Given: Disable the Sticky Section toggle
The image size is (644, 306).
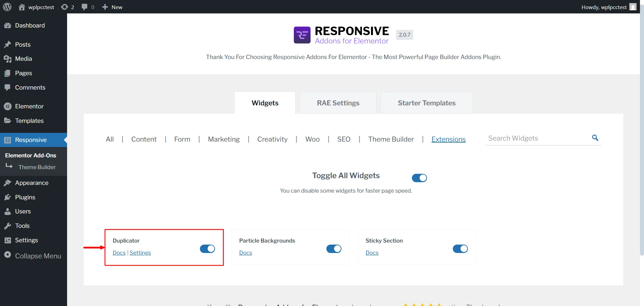Looking at the screenshot, I should pyautogui.click(x=460, y=249).
